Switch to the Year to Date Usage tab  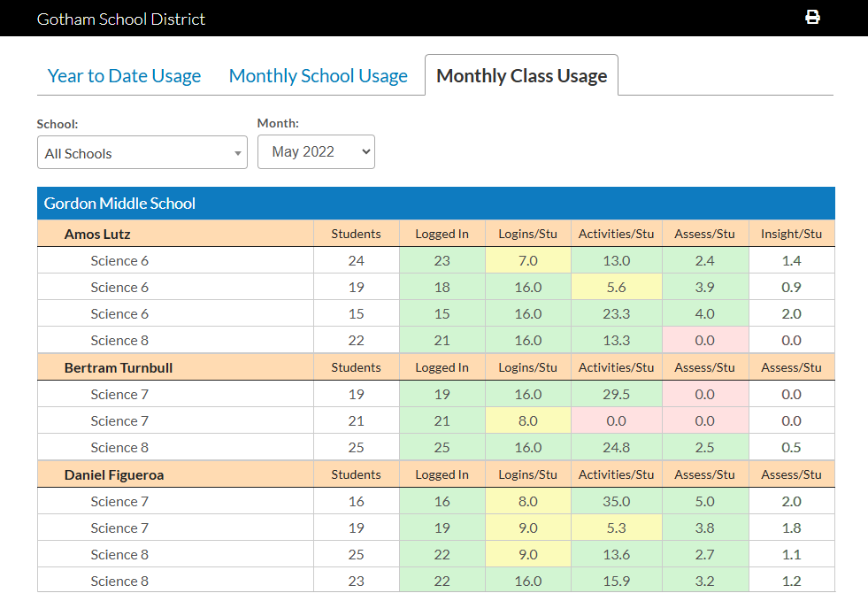(123, 75)
